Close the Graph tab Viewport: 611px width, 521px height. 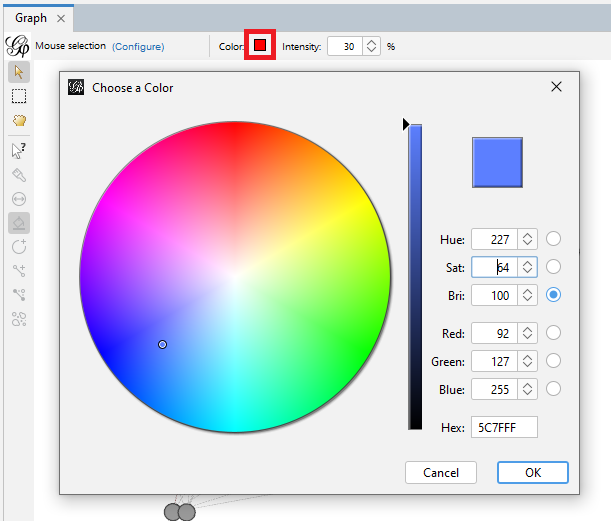click(x=61, y=18)
